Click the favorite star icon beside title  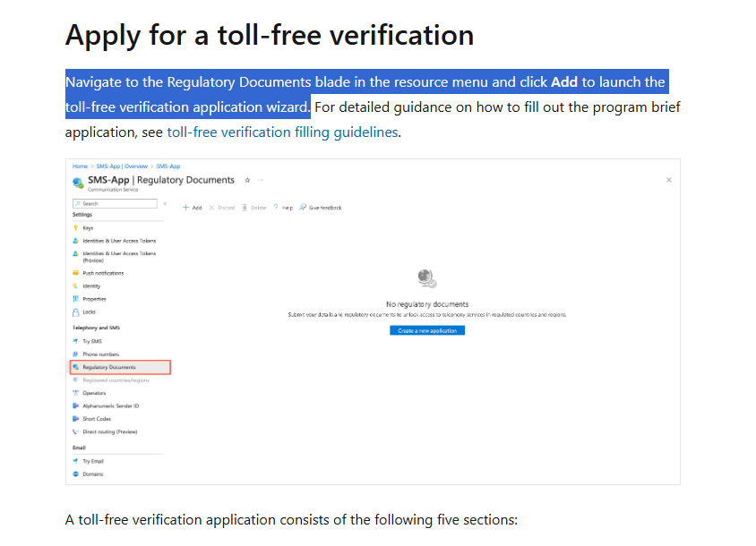pyautogui.click(x=247, y=180)
